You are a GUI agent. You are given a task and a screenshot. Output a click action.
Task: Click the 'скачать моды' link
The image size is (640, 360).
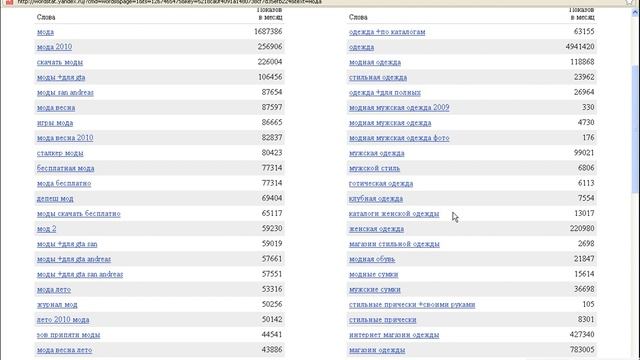click(60, 62)
